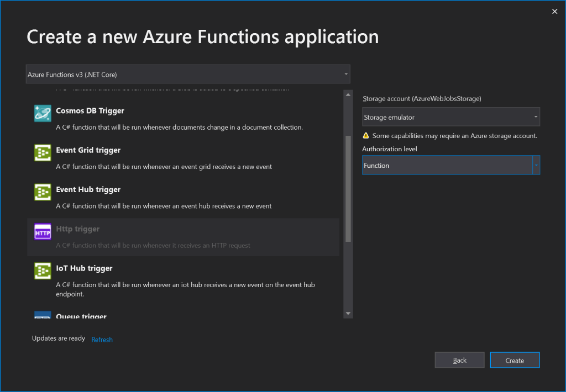Click the Queue trigger icon

click(x=43, y=315)
